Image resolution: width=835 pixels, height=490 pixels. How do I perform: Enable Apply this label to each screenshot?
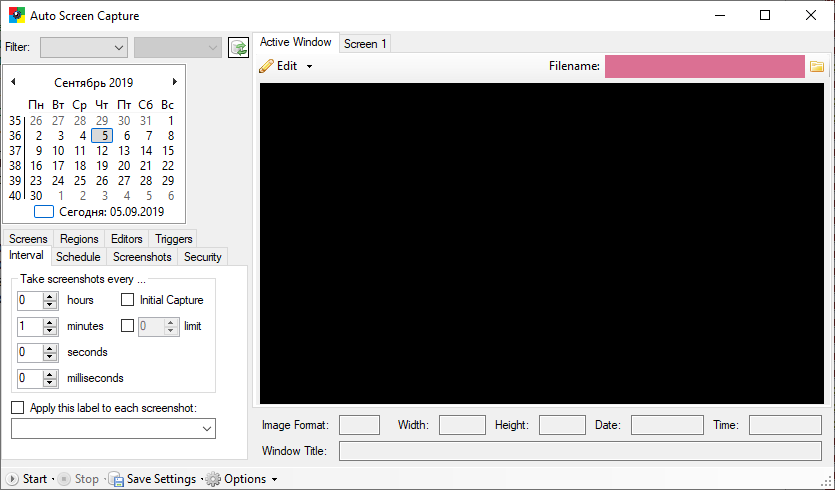click(x=18, y=408)
